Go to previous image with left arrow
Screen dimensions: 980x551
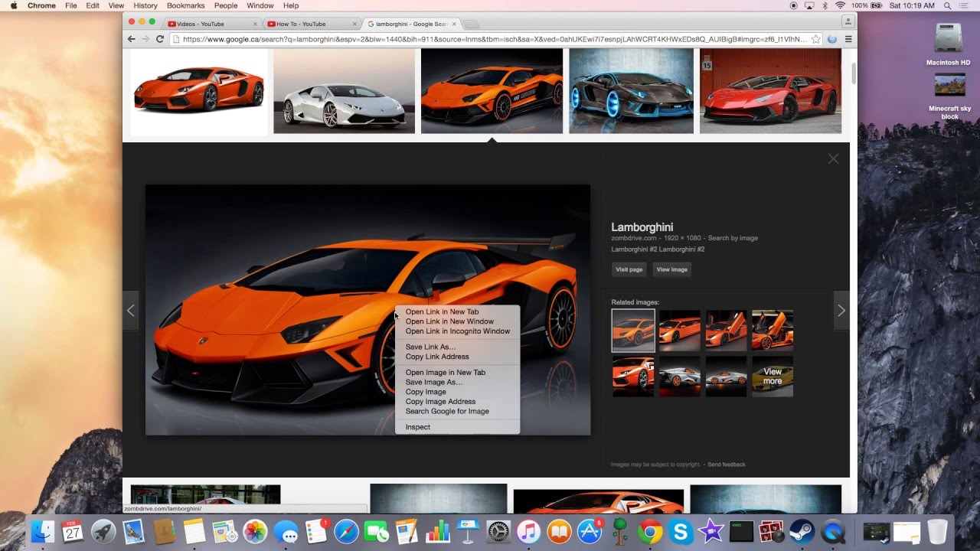[x=130, y=310]
